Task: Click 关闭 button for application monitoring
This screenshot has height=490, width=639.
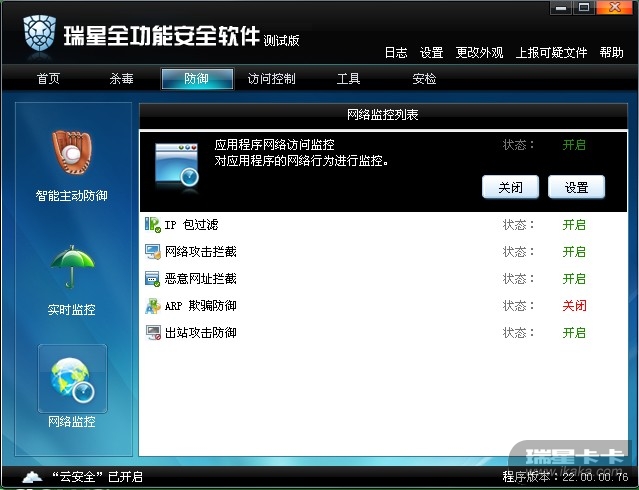Action: [510, 187]
